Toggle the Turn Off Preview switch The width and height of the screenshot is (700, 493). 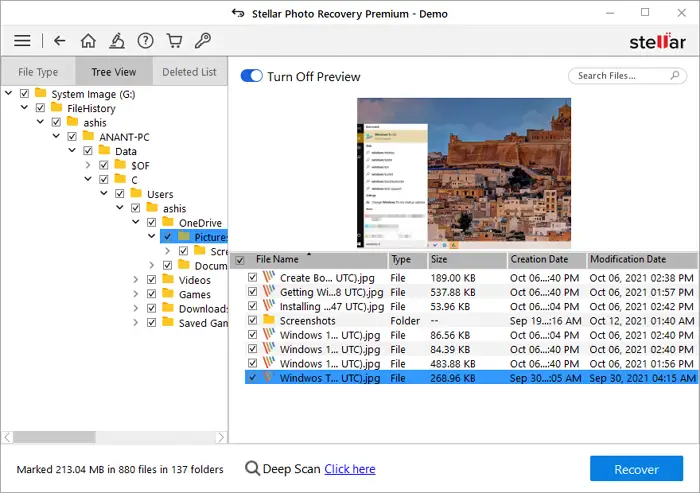pyautogui.click(x=251, y=76)
